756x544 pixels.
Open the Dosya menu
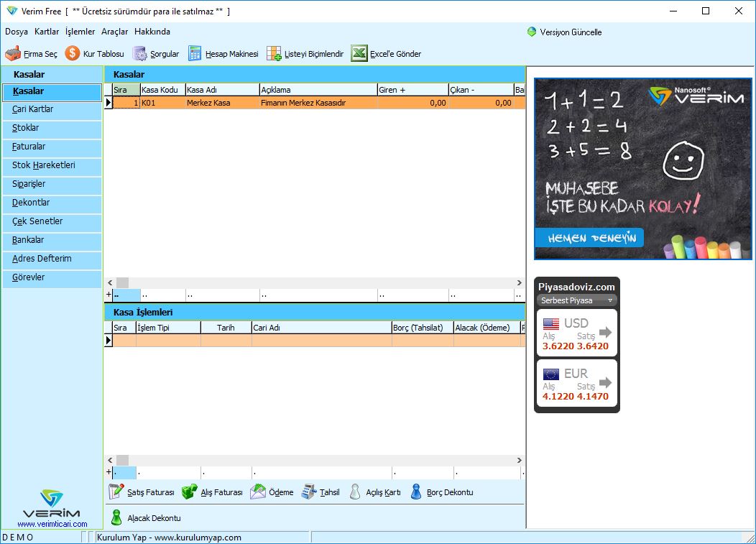(17, 32)
